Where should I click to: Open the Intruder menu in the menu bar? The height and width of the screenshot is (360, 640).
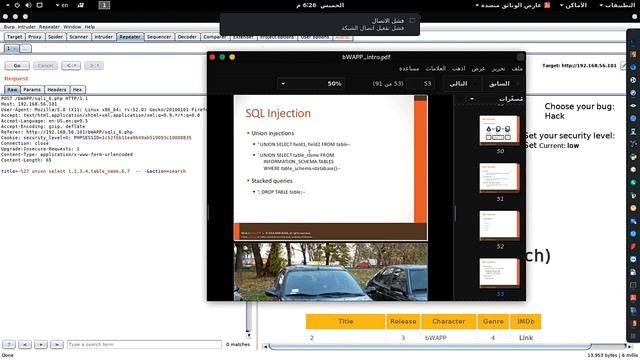pos(27,27)
